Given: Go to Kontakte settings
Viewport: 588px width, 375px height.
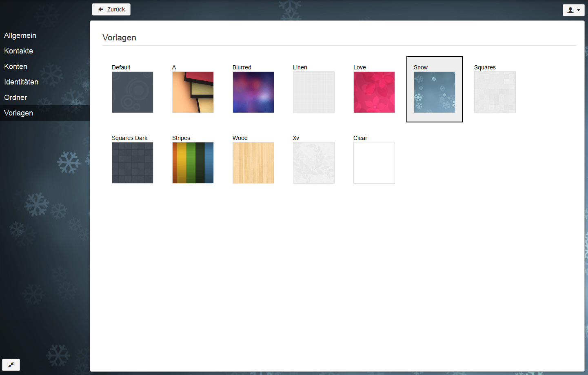Looking at the screenshot, I should tap(18, 51).
